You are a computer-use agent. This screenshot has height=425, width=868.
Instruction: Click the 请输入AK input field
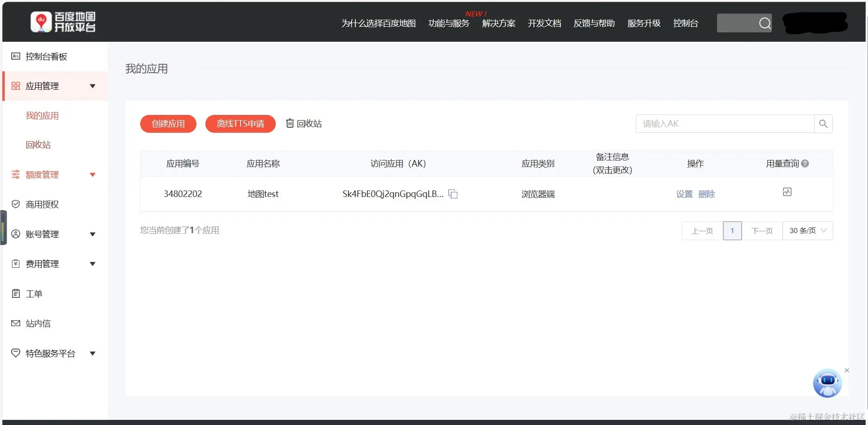(713, 123)
